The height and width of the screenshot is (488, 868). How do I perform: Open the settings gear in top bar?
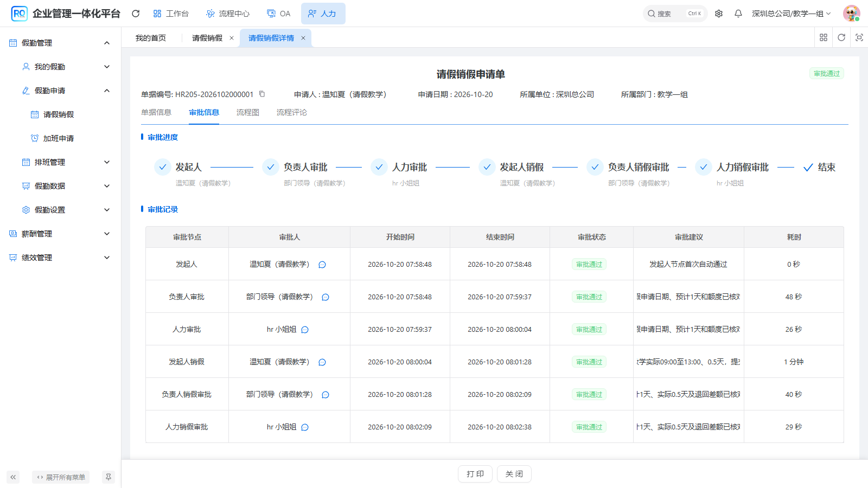tap(719, 14)
